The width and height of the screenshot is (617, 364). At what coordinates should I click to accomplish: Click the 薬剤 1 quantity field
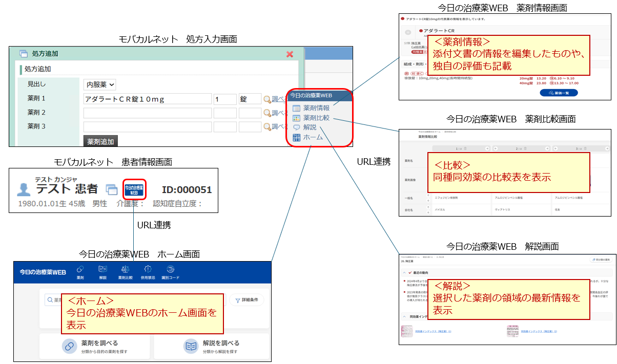225,99
